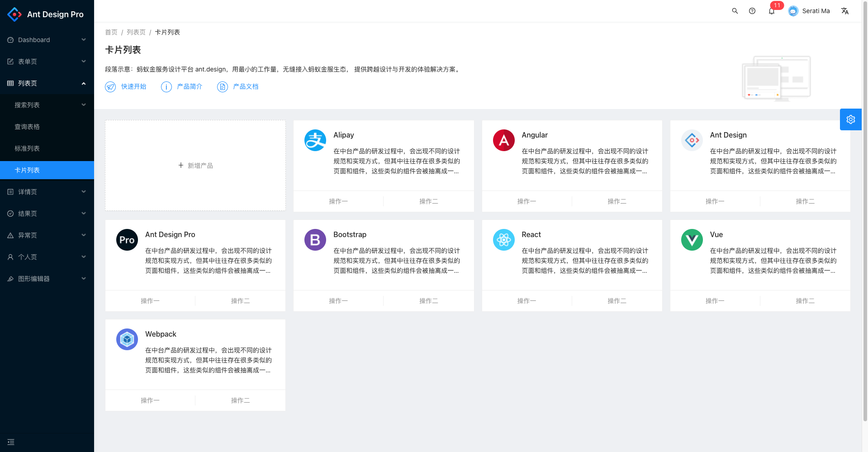Select 标准列表 in the sidebar
Screen dimensions: 868x452
click(x=27, y=148)
